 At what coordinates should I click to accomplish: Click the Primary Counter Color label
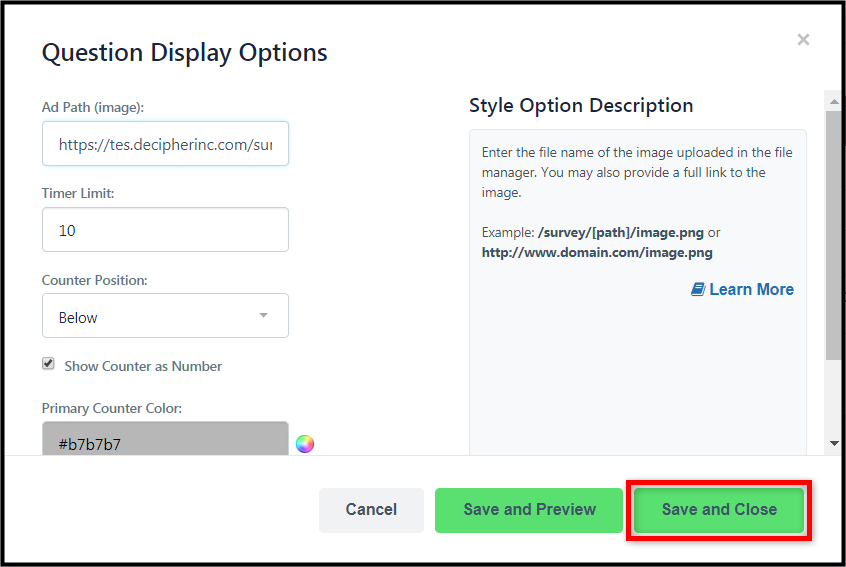pos(112,408)
